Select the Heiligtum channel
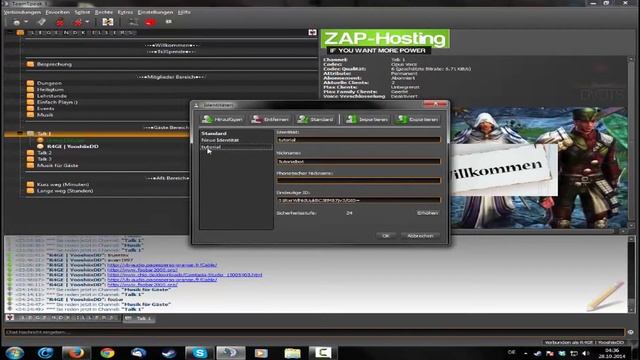Image resolution: width=640 pixels, height=360 pixels. [x=50, y=89]
